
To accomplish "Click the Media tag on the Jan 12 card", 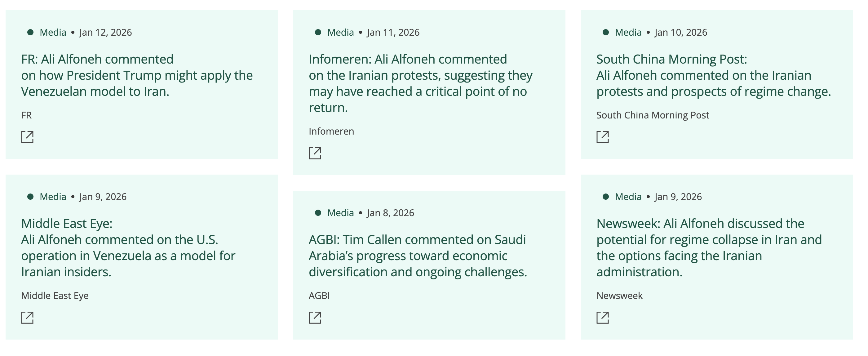I will 53,32.
